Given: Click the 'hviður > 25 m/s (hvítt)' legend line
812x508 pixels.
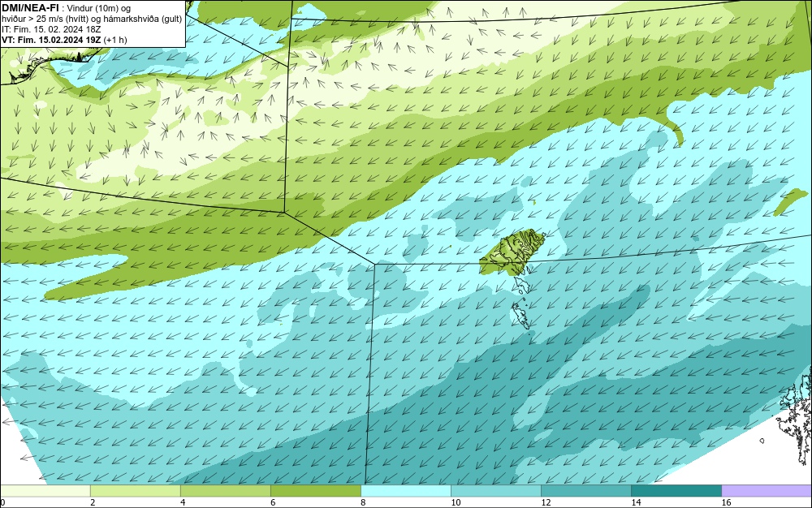Looking at the screenshot, I should point(92,19).
